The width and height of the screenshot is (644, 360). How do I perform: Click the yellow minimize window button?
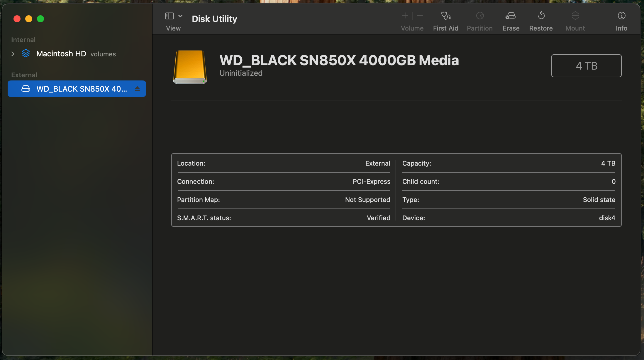click(29, 19)
